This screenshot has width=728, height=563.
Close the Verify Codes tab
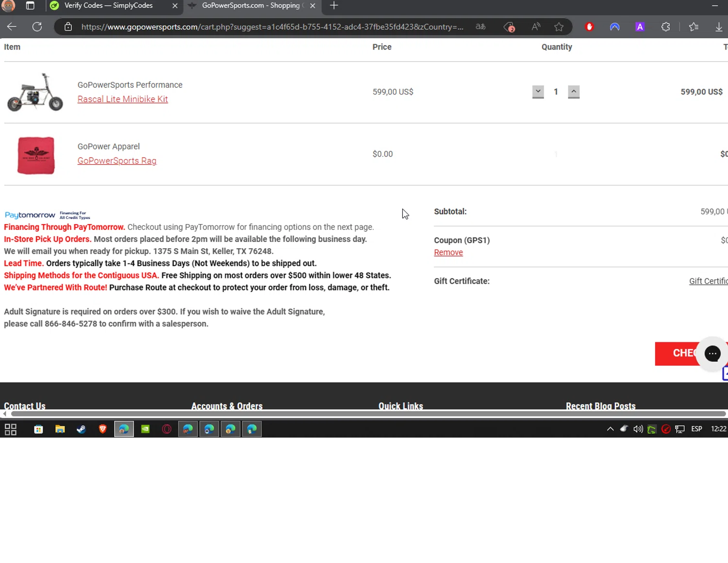coord(175,6)
